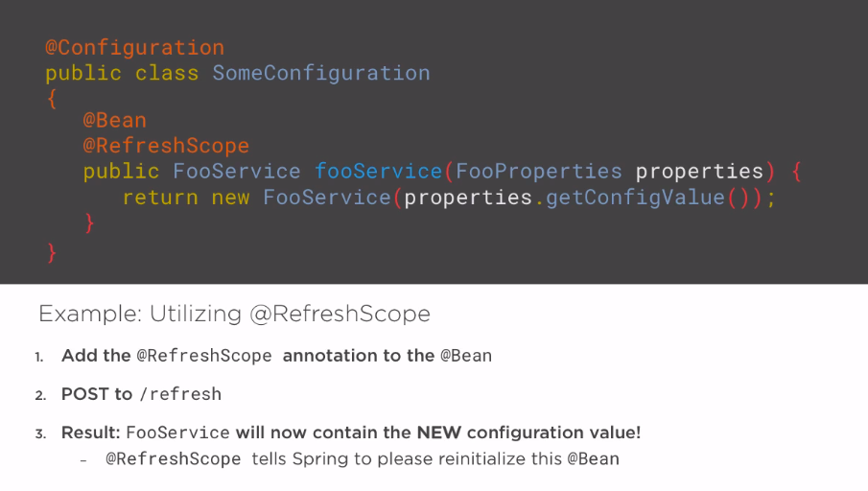Select the getConfigValue method call
This screenshot has width=868, height=491.
(635, 198)
